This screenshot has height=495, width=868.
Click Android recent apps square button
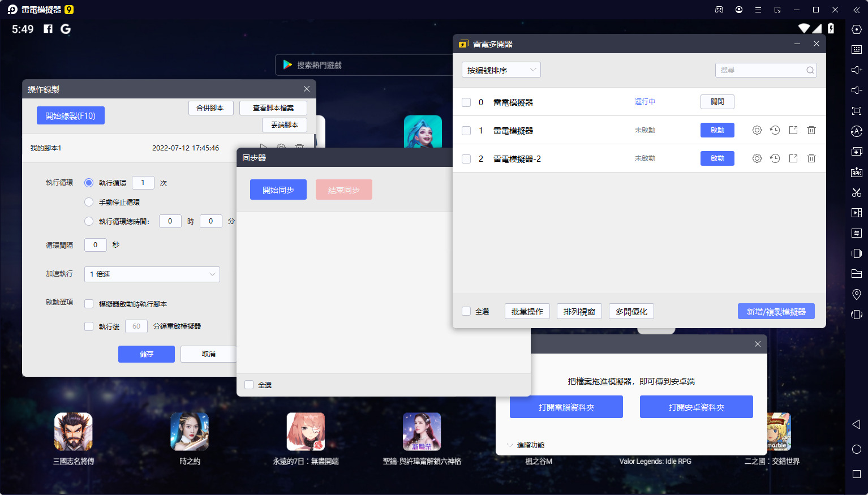(x=857, y=474)
